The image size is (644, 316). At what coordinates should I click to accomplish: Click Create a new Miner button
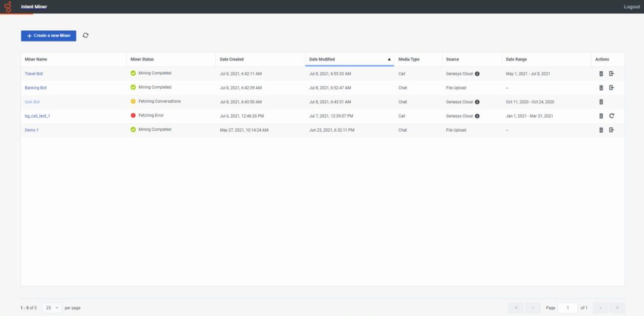tap(48, 36)
